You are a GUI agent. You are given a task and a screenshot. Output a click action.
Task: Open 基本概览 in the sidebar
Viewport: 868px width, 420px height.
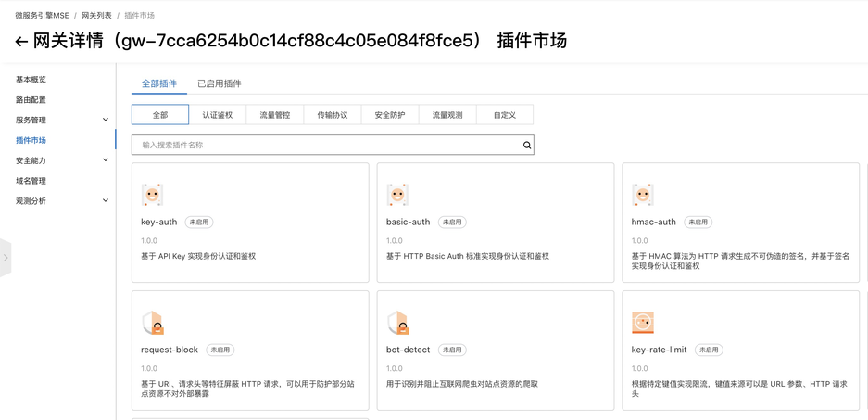31,80
